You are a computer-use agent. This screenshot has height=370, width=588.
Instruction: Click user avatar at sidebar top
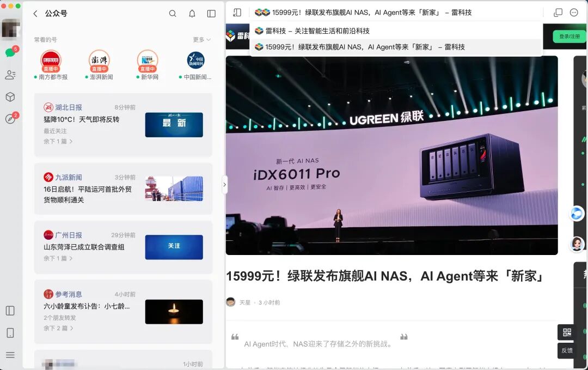[x=10, y=28]
